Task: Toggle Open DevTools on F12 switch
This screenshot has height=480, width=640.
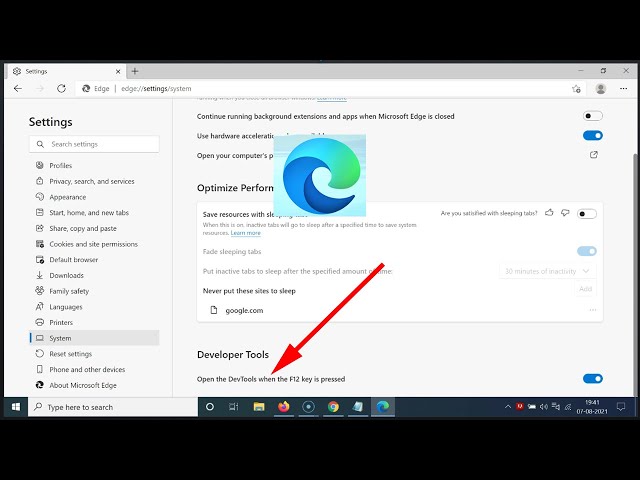Action: pos(593,379)
